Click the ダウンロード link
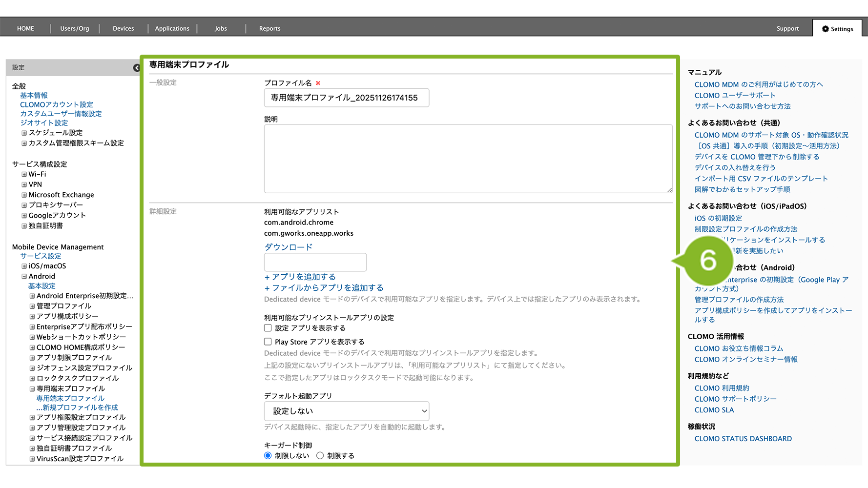Screen dimensions: 868x488 [x=289, y=247]
